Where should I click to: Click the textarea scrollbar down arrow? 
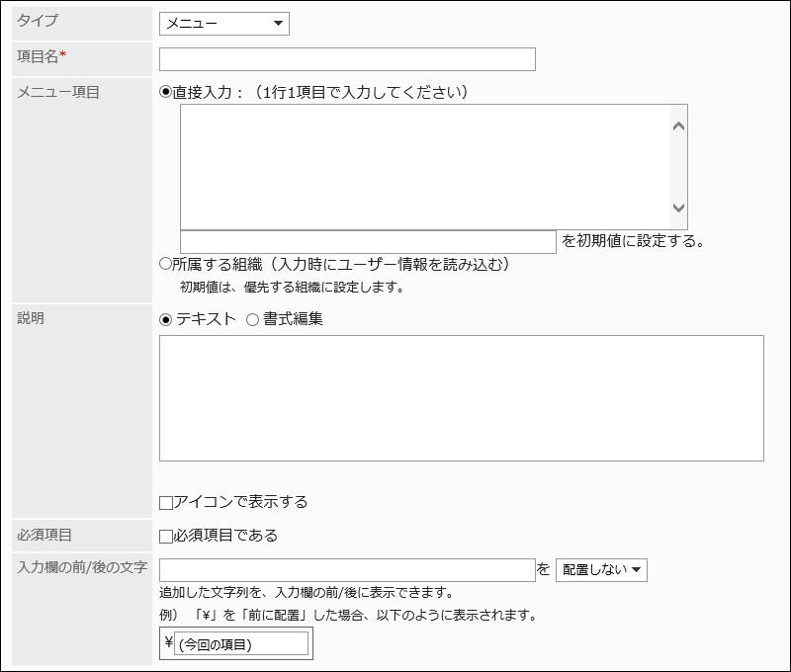(678, 208)
